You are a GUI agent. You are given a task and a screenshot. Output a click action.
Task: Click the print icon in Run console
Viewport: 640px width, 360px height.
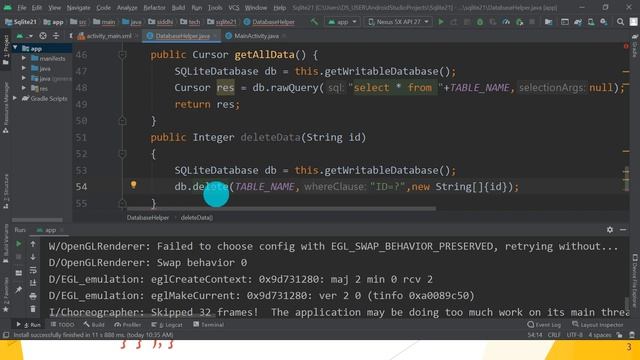33,296
